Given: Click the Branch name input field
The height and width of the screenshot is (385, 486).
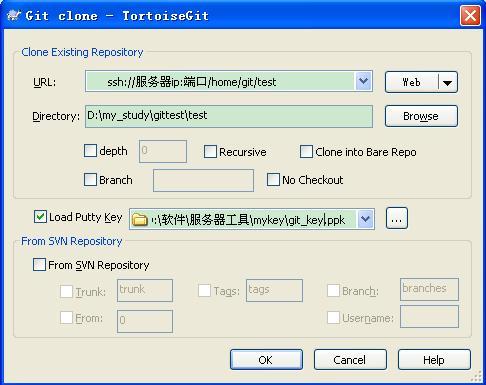Looking at the screenshot, I should [203, 180].
